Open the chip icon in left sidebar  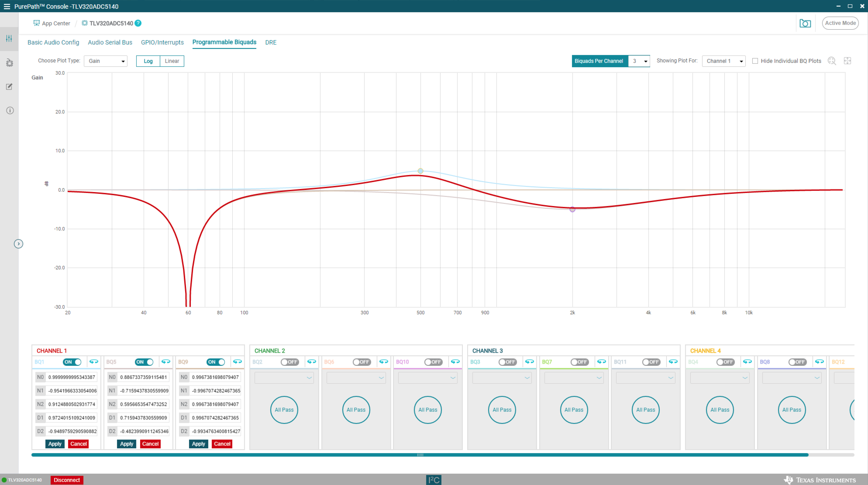click(x=9, y=63)
